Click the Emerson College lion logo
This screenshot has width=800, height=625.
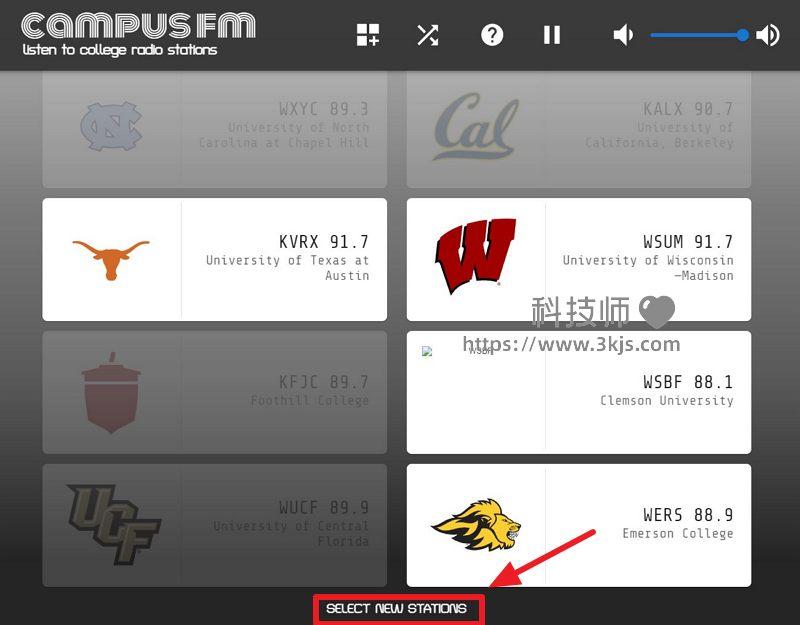pyautogui.click(x=476, y=525)
